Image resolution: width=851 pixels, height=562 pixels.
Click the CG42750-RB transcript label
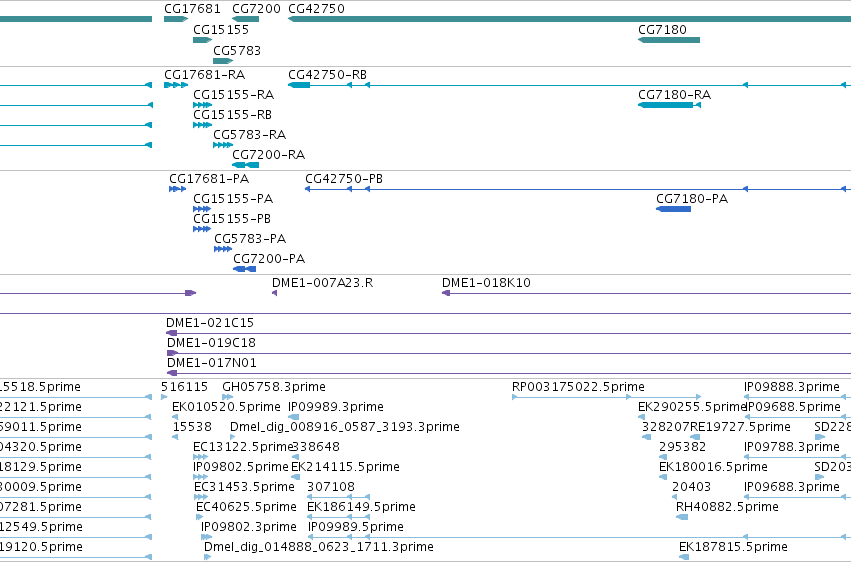pyautogui.click(x=327, y=74)
